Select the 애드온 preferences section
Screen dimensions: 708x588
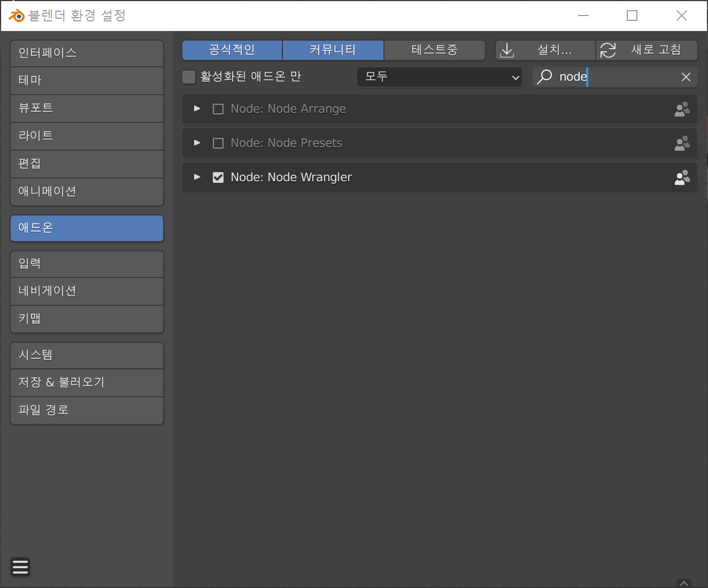click(x=87, y=228)
